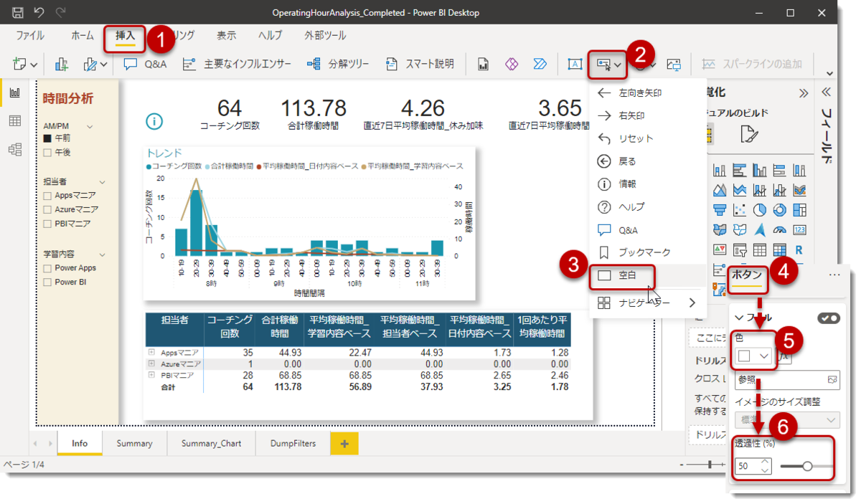Expand the Appsマニア matrix row
The width and height of the screenshot is (861, 504).
[151, 353]
